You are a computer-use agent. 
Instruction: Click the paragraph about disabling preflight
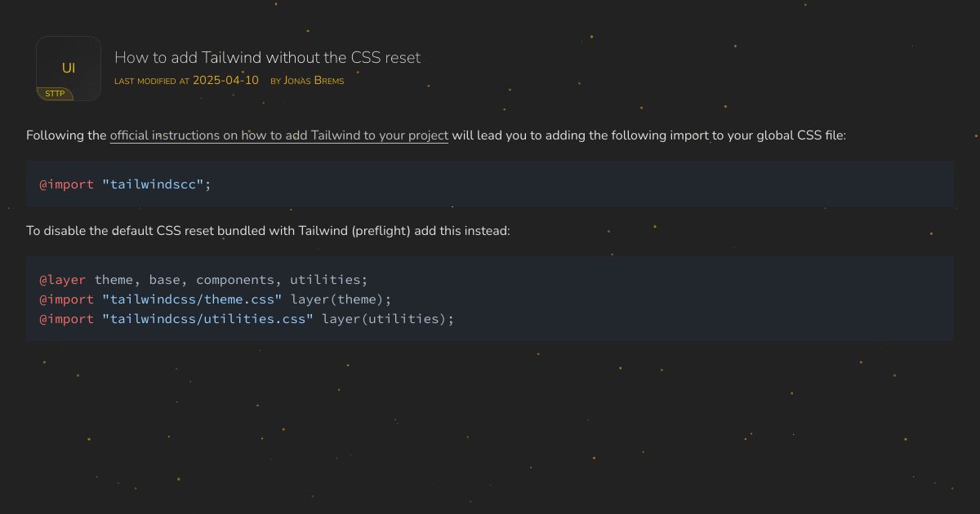(x=268, y=231)
